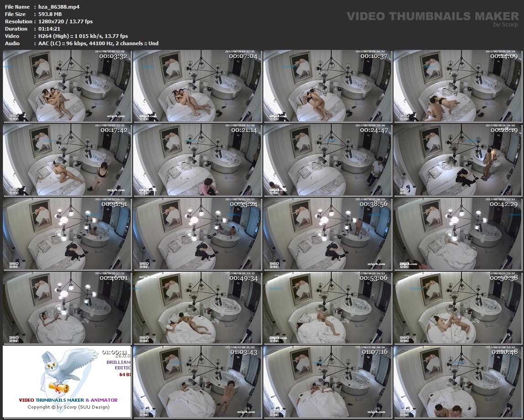Click the duration value 01:14:21

click(x=49, y=29)
